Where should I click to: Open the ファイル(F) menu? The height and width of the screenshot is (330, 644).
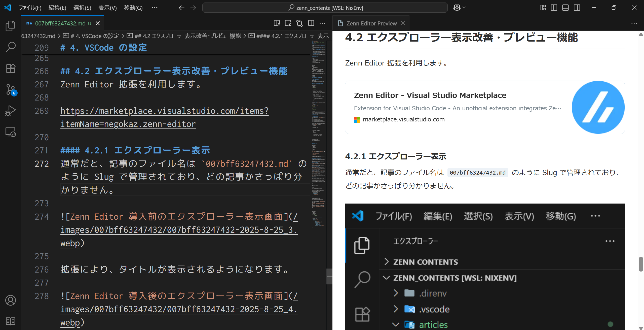30,8
